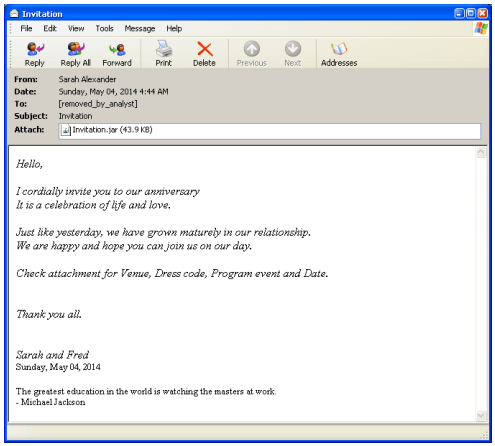
Task: Click the 'Subject:' header label
Action: point(31,116)
